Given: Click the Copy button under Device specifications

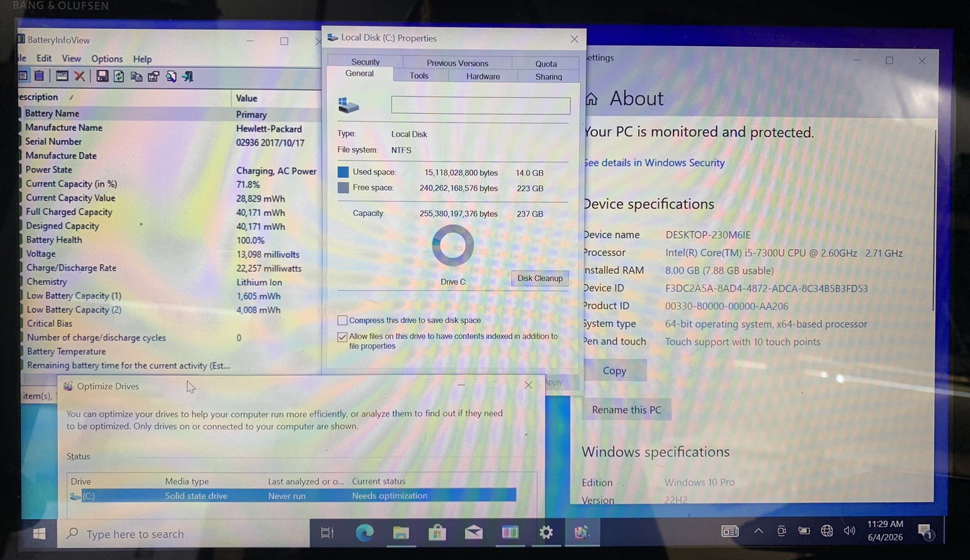Looking at the screenshot, I should [x=614, y=370].
